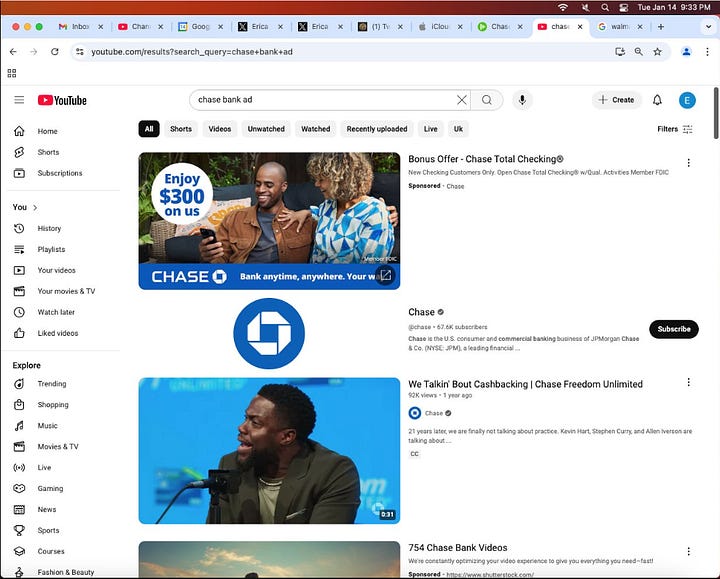
Task: Reload the page in Chrome
Action: click(x=55, y=51)
